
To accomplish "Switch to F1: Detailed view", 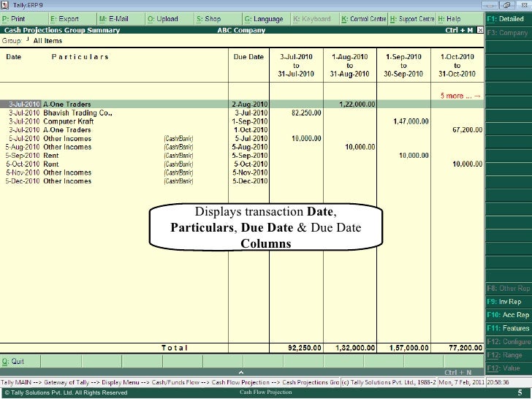I will [x=509, y=19].
